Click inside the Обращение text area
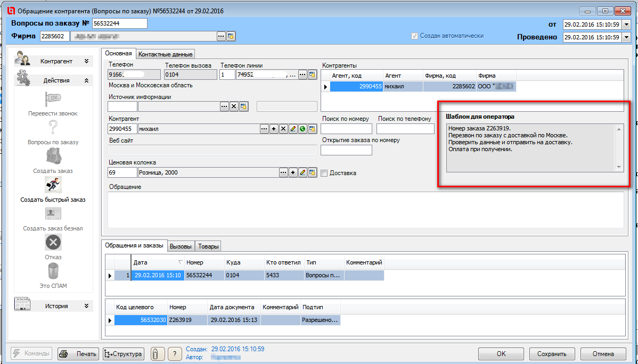 click(366, 210)
